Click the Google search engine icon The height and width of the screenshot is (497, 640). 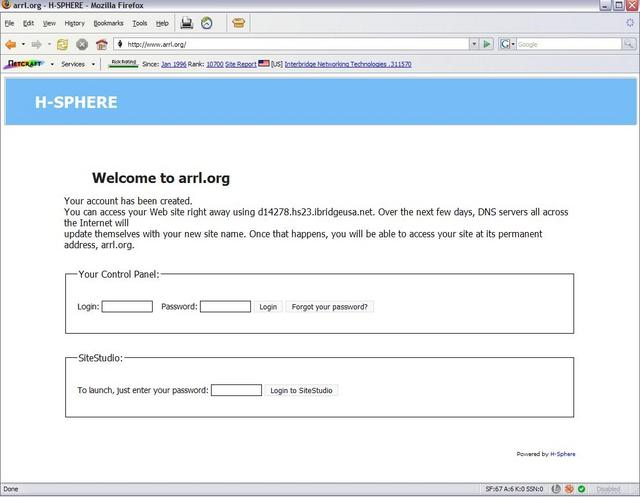pos(505,44)
